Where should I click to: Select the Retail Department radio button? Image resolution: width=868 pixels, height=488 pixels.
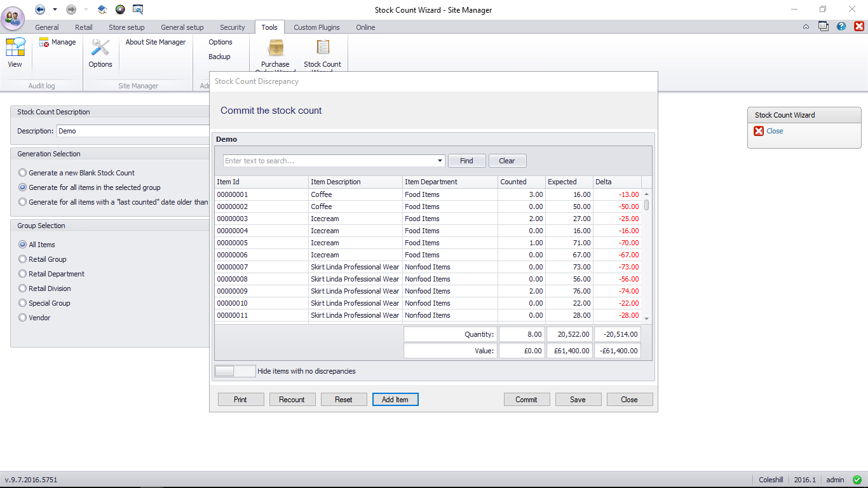[23, 274]
